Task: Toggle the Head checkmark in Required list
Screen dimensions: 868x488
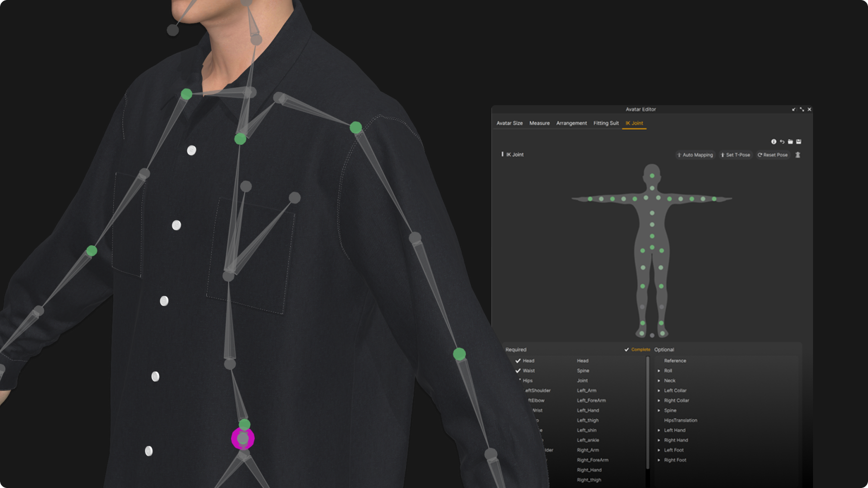Action: click(518, 361)
